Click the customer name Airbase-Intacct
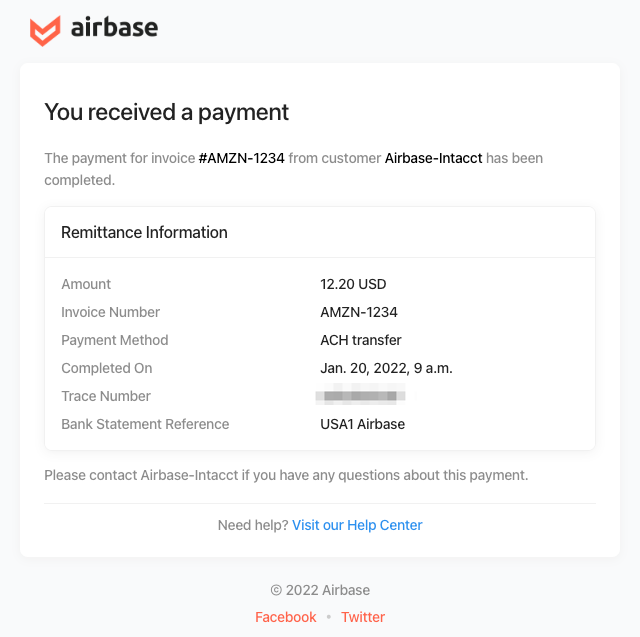This screenshot has width=640, height=637. (x=433, y=158)
